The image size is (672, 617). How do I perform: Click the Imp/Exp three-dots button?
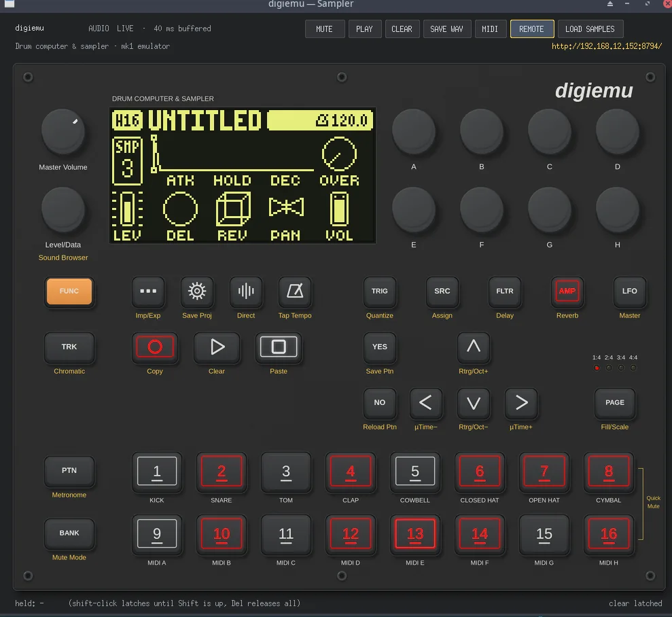[x=148, y=292]
